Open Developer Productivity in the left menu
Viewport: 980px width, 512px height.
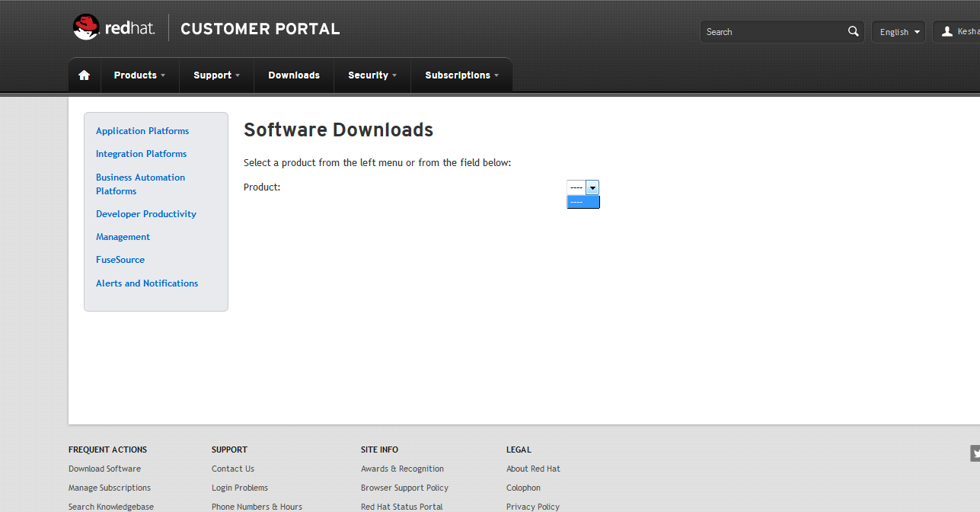(x=146, y=214)
